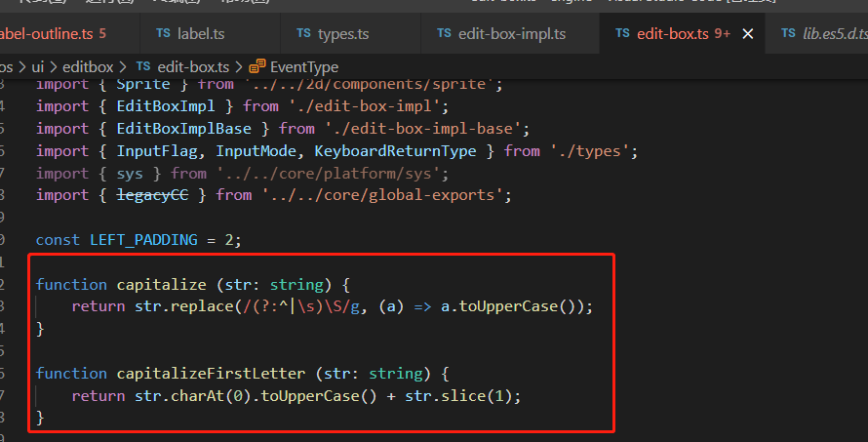Click the TS icon on lib.es5.d.ts tab
868x442 pixels.
[x=788, y=34]
